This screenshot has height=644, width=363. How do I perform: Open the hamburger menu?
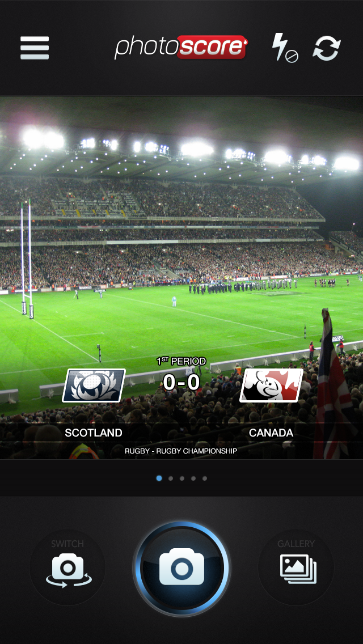(35, 48)
